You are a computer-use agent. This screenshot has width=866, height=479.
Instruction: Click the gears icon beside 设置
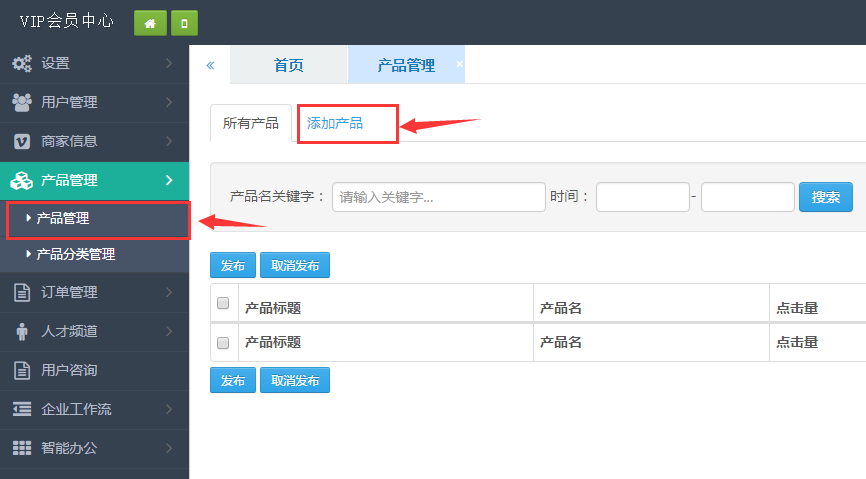(21, 64)
